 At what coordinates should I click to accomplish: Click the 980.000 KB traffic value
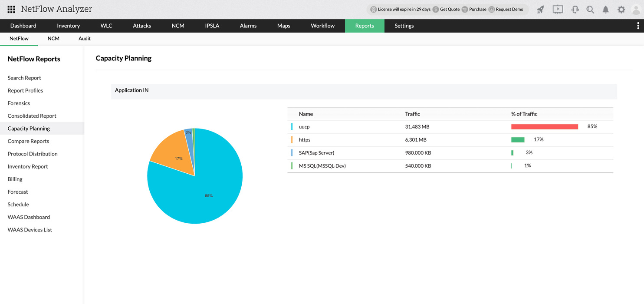[x=418, y=153]
